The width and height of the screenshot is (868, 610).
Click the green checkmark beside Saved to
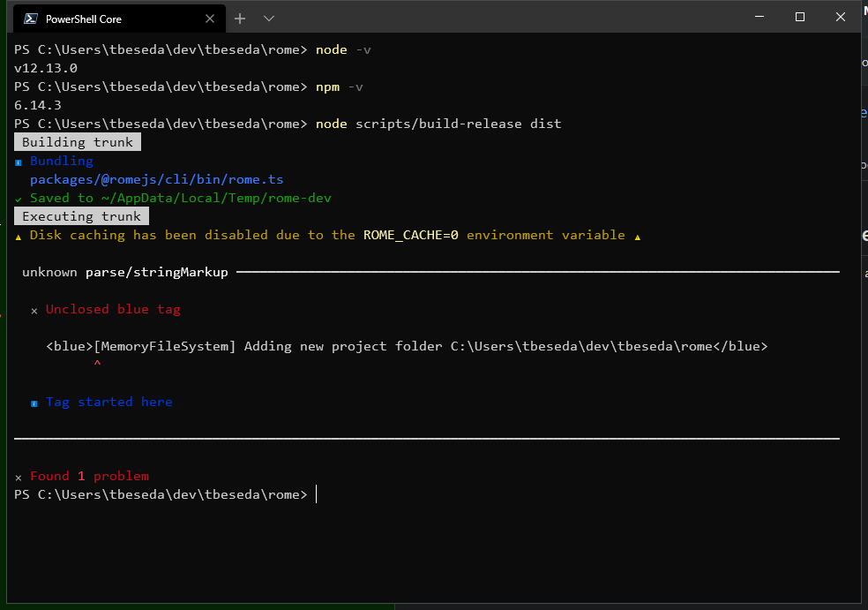tap(19, 199)
